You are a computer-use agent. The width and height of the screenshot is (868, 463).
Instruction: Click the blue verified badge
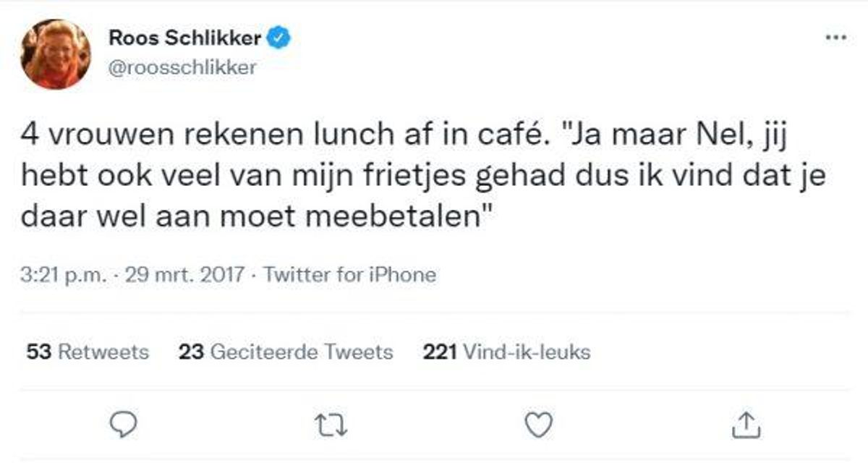pos(279,39)
